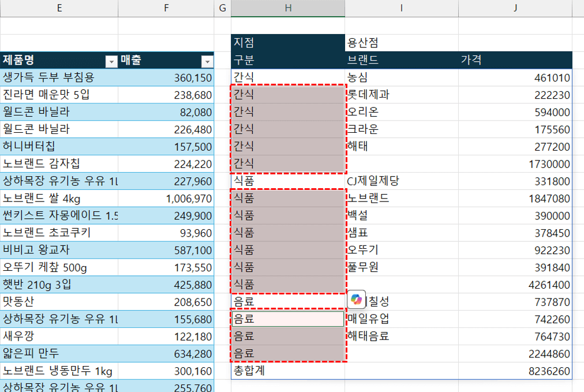The image size is (584, 392).
Task: Click the 가격 header cell
Action: coord(515,60)
